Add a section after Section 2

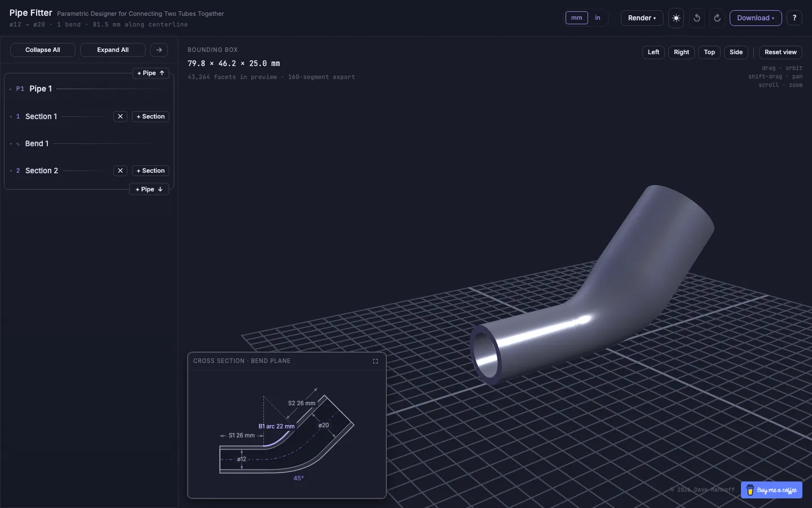(x=151, y=170)
